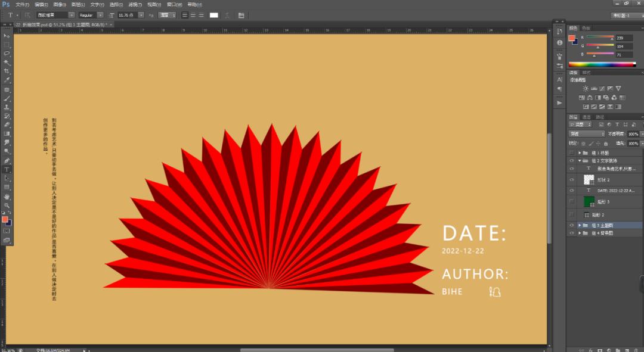644x352 pixels.
Task: Select the Eyedropper tool
Action: (7, 80)
